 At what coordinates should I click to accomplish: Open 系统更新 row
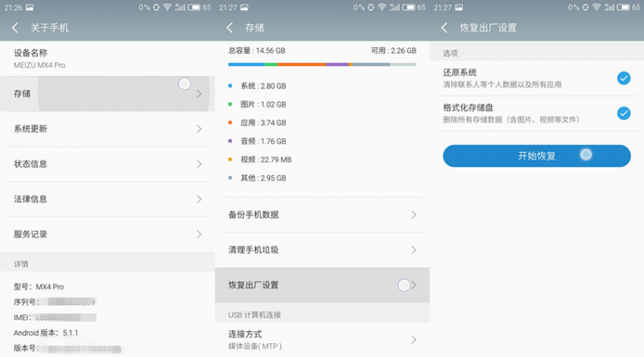coord(107,129)
